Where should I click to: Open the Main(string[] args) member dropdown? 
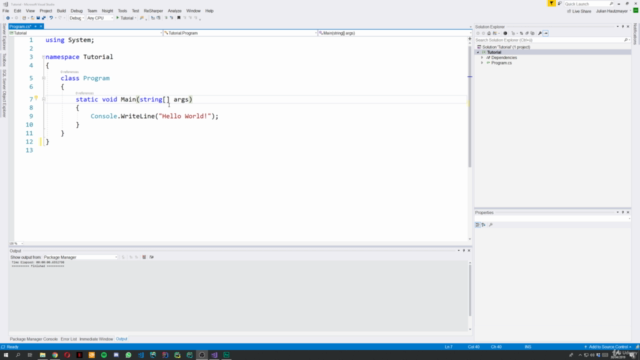(x=394, y=33)
